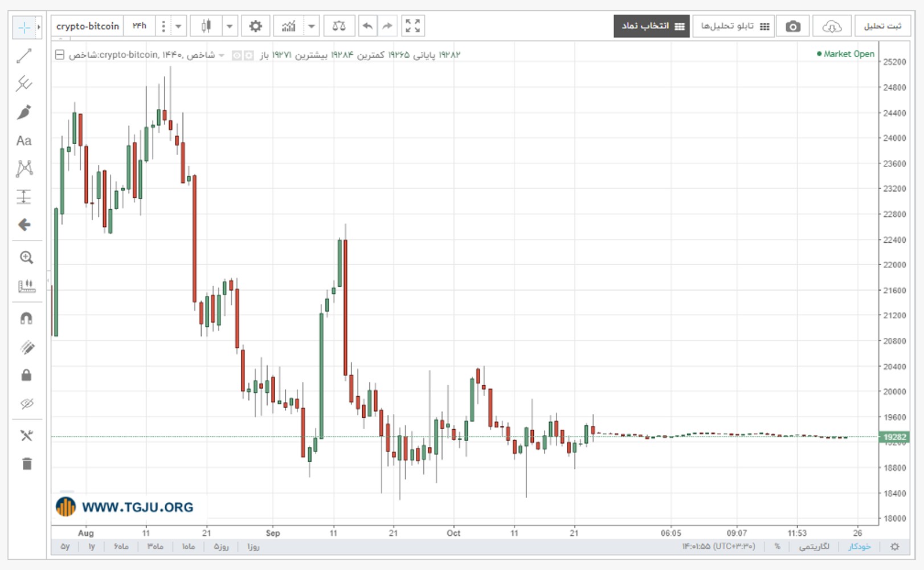Toggle stay-in-drawing-mode pencil icon
The height and width of the screenshot is (570, 924).
click(26, 347)
